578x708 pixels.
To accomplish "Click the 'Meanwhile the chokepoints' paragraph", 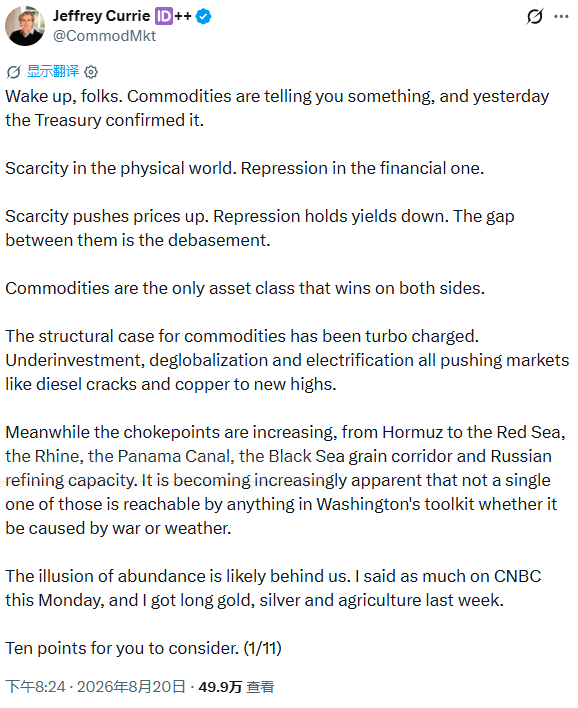I will (x=285, y=480).
